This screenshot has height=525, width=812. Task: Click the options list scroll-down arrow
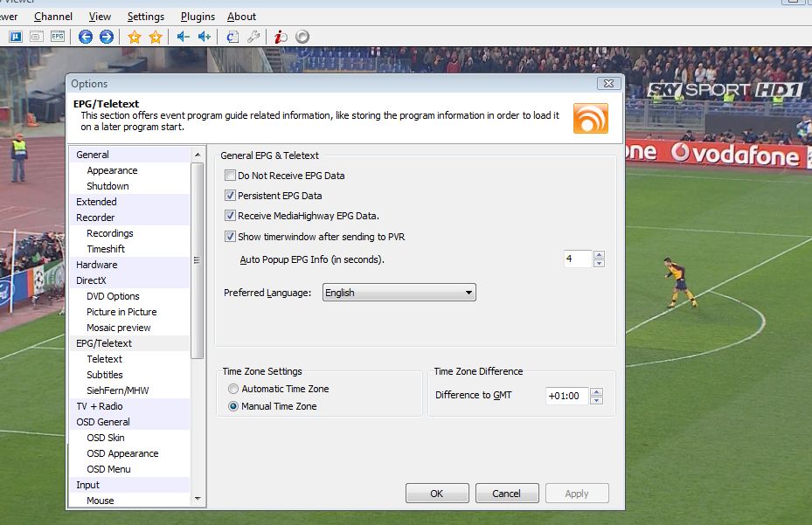tap(198, 499)
